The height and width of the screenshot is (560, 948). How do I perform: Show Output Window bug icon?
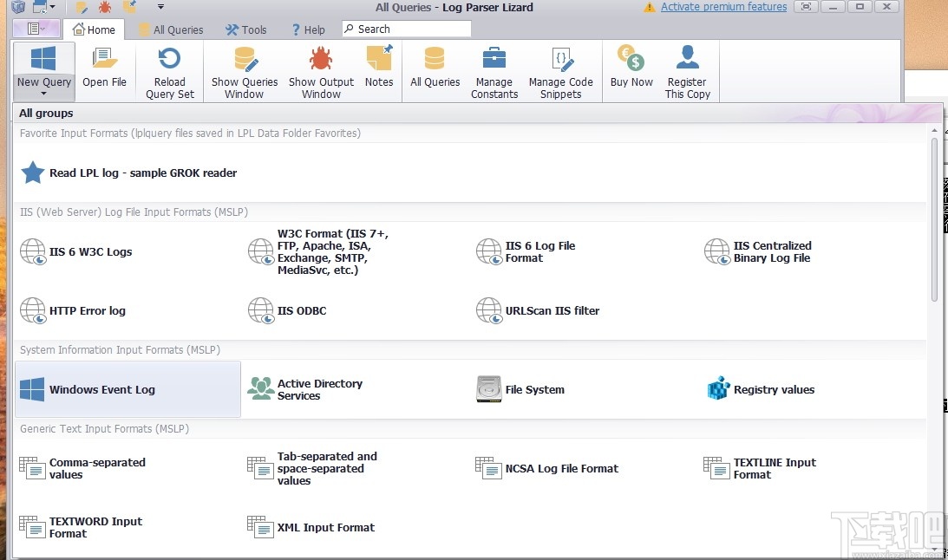click(x=321, y=59)
